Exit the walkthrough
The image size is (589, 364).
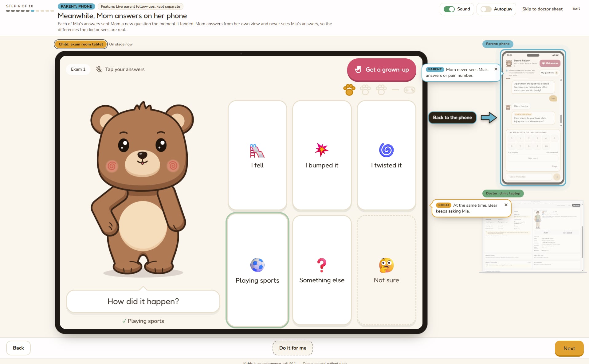(576, 9)
